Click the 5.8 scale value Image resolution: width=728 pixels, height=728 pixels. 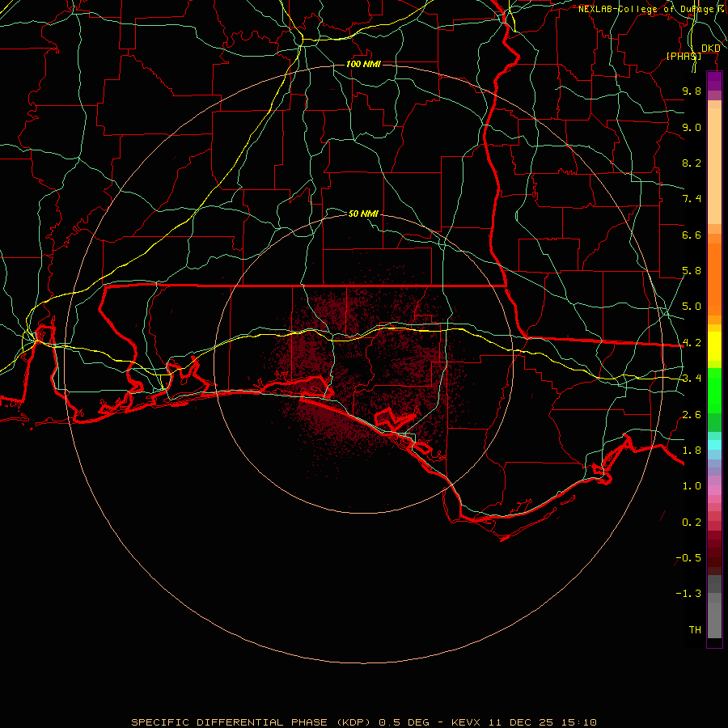(692, 271)
